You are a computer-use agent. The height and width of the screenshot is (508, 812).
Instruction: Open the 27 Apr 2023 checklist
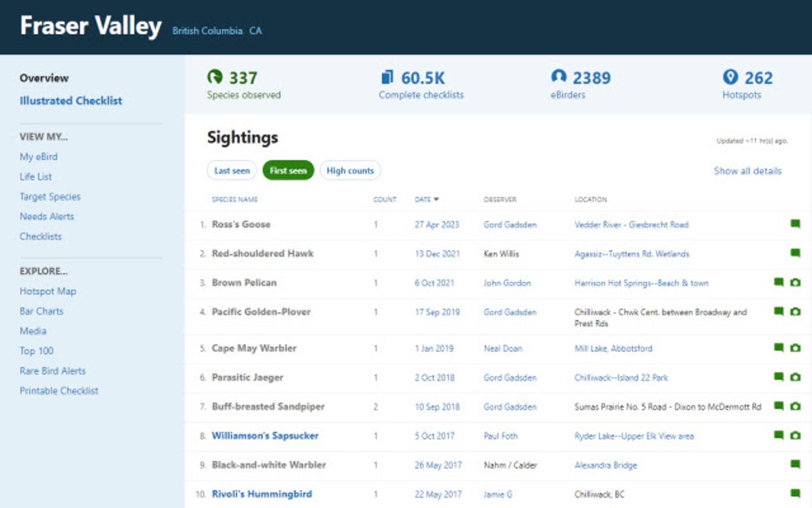(436, 225)
